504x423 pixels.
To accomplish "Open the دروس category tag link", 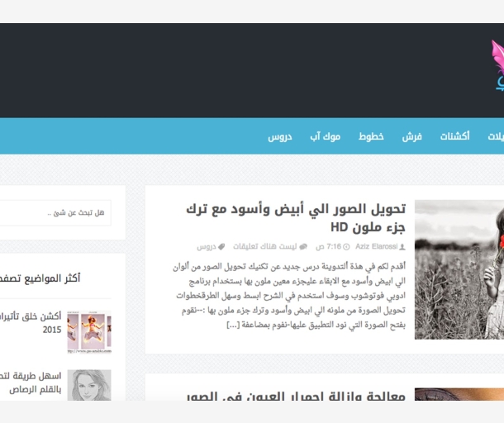I will [207, 246].
